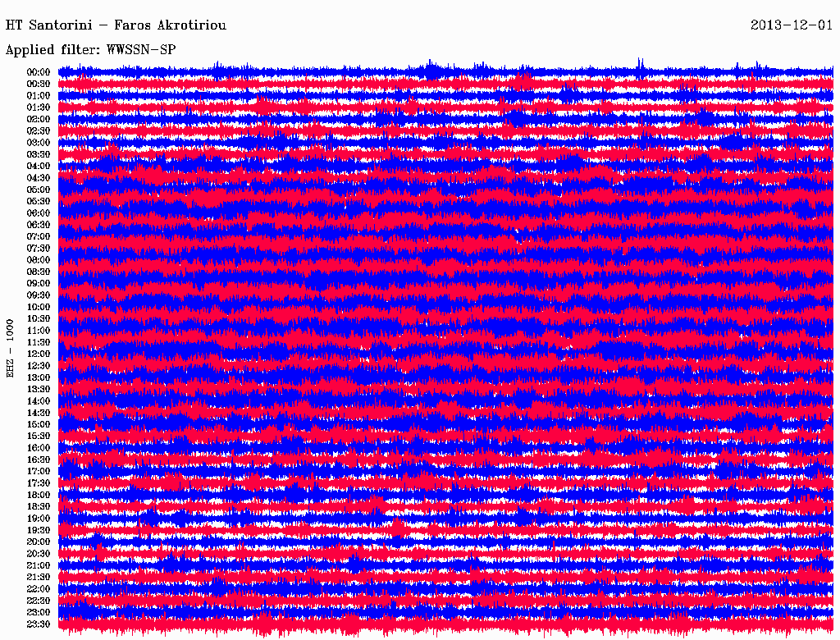Select the 12:00 time label

[x=39, y=354]
